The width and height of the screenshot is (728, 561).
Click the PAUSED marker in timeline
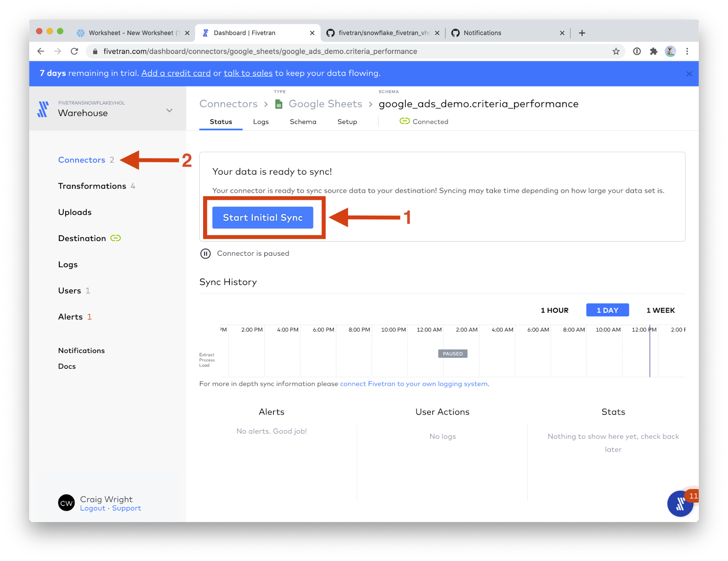pos(453,354)
